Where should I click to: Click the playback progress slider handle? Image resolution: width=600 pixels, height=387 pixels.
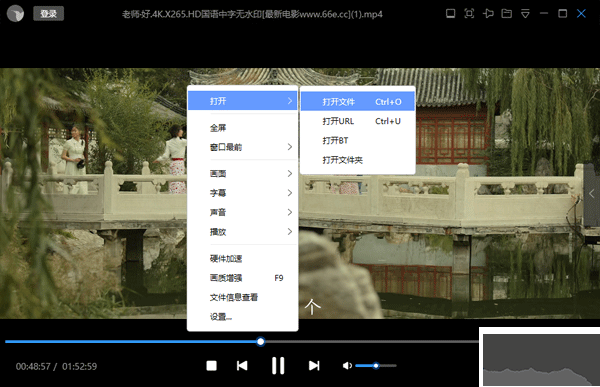(261, 341)
